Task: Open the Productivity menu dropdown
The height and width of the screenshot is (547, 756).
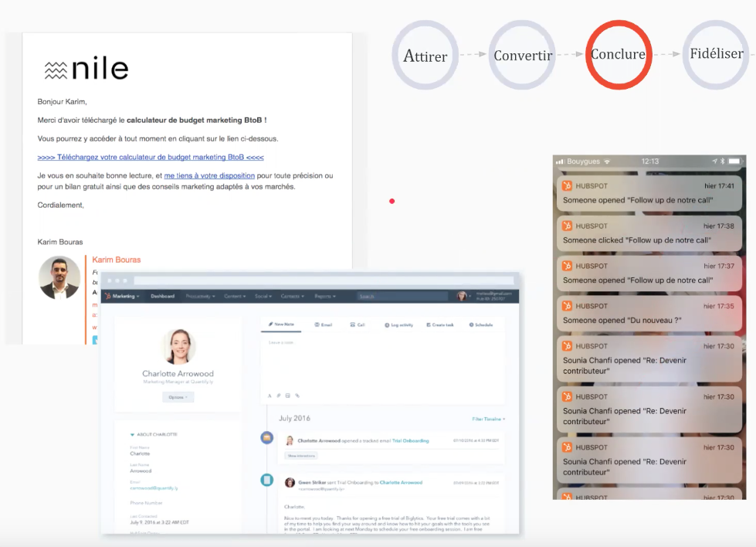Action: [x=200, y=296]
